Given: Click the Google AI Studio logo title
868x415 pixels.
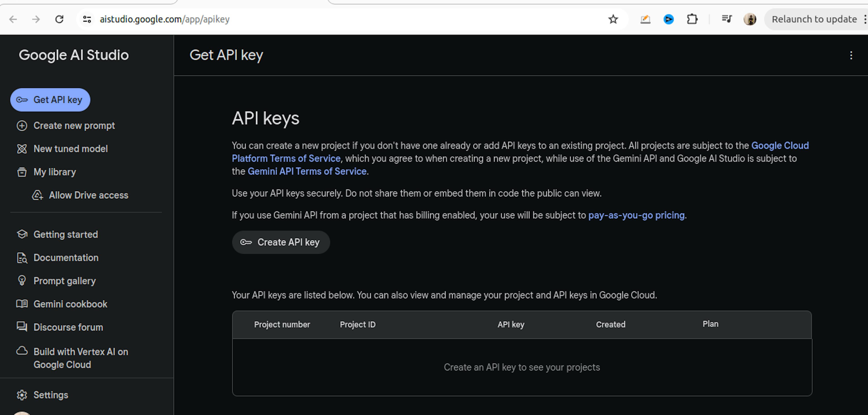Looking at the screenshot, I should pyautogui.click(x=73, y=55).
